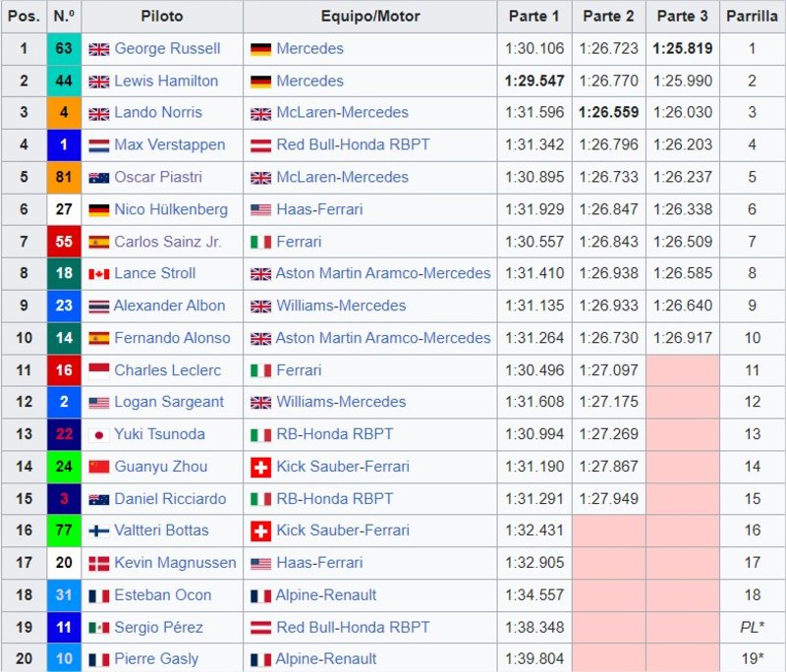Open the Lance Stroll link
Image resolution: width=786 pixels, height=672 pixels.
155,273
